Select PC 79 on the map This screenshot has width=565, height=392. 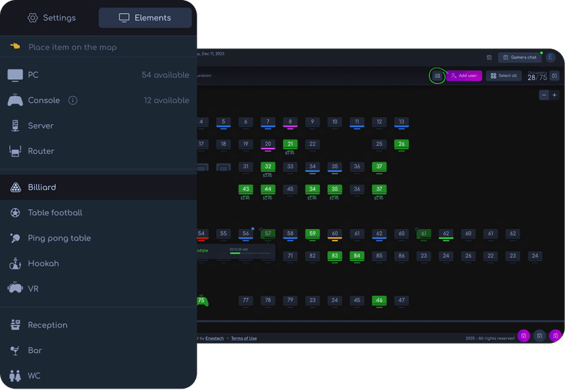click(x=290, y=301)
